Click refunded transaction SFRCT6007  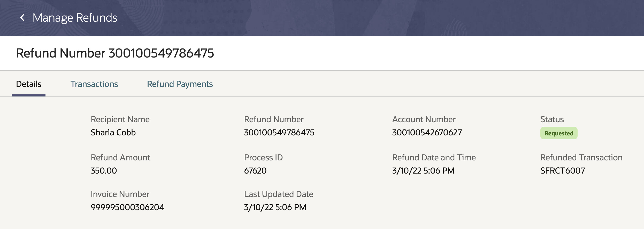tap(562, 171)
